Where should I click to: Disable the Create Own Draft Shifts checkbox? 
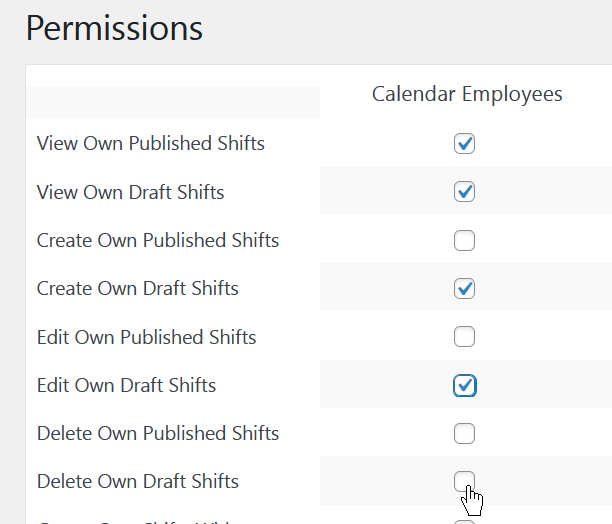464,288
